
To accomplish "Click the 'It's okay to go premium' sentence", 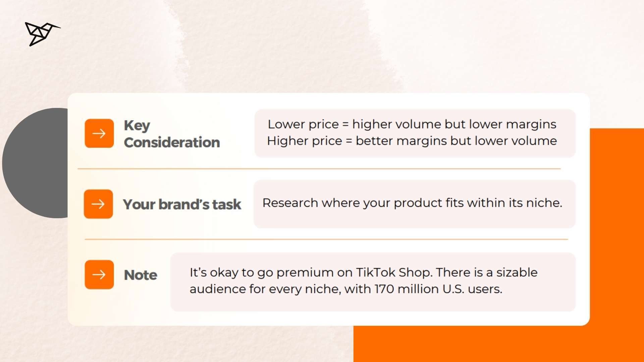I will click(363, 273).
